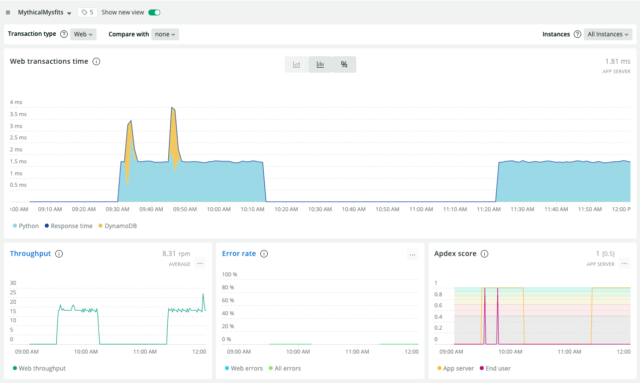This screenshot has height=383, width=640.
Task: Toggle the Show new view switch
Action: point(154,12)
